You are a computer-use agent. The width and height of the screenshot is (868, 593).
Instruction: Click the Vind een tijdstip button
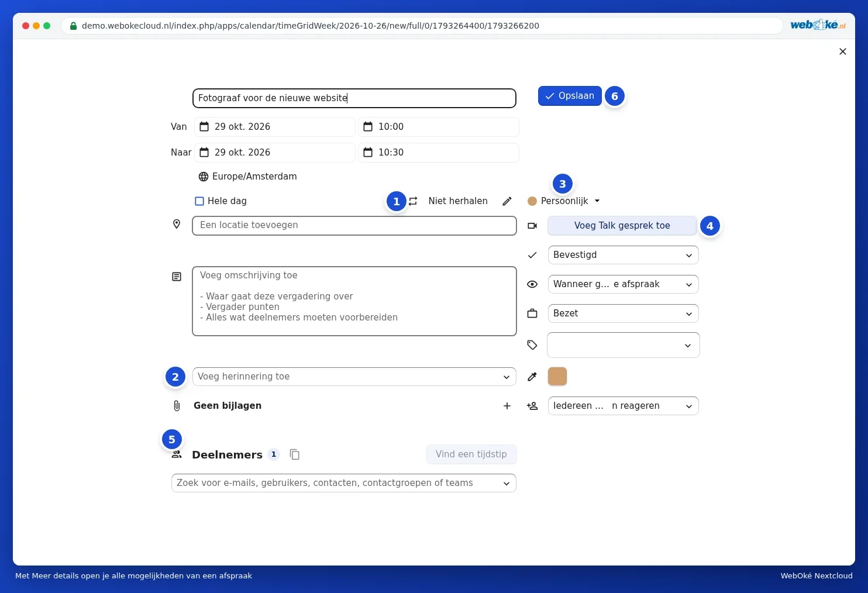[471, 454]
